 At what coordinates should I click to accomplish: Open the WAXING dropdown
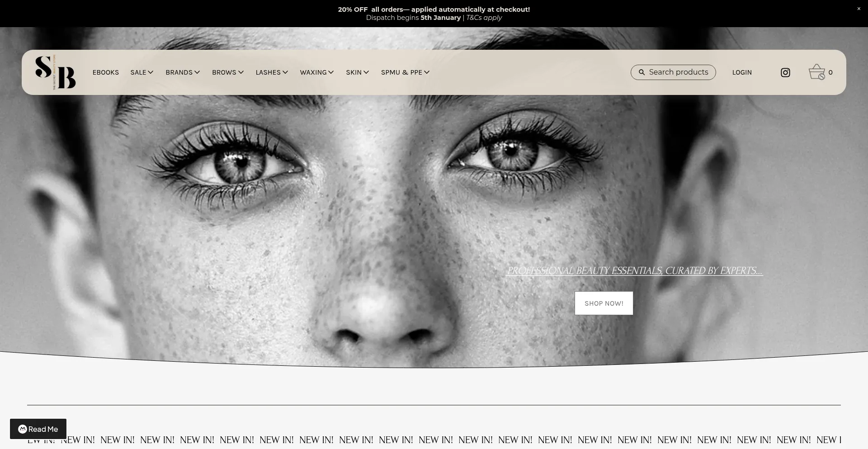coord(316,72)
